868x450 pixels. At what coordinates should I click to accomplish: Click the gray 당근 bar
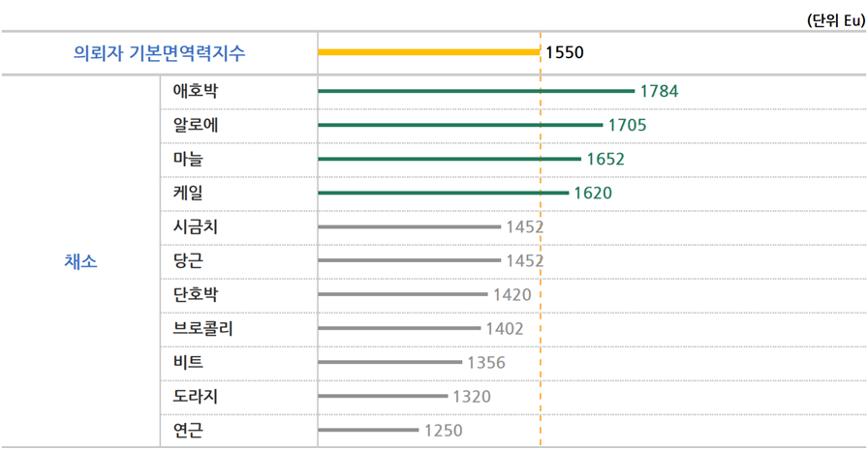(409, 261)
